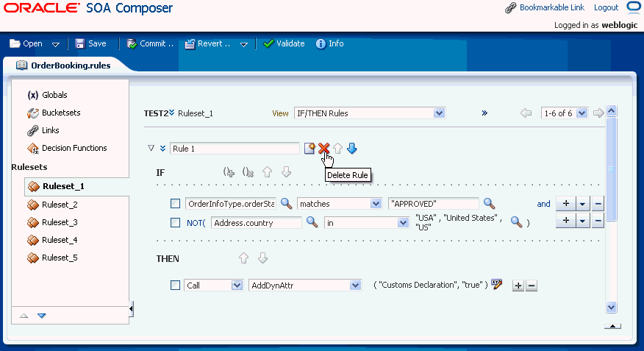Viewport: 644px width, 351px height.
Task: Click the double-arrow overflow icon beside View
Action: coord(484,113)
